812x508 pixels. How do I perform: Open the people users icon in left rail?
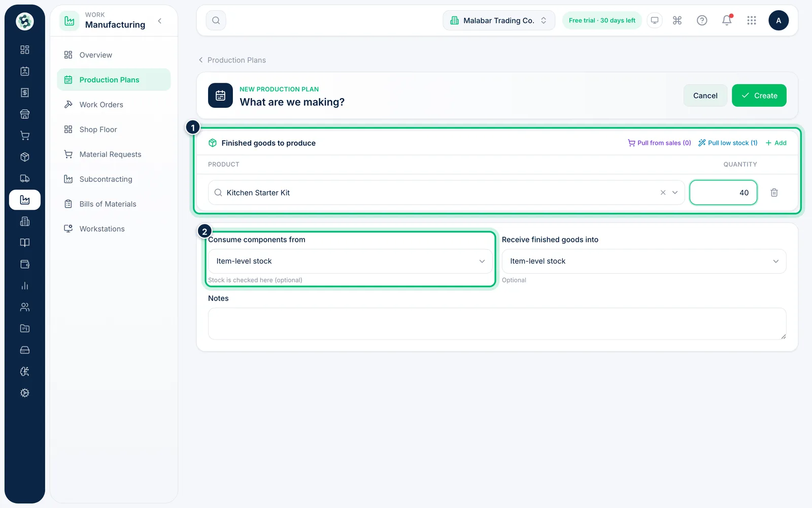(x=24, y=307)
